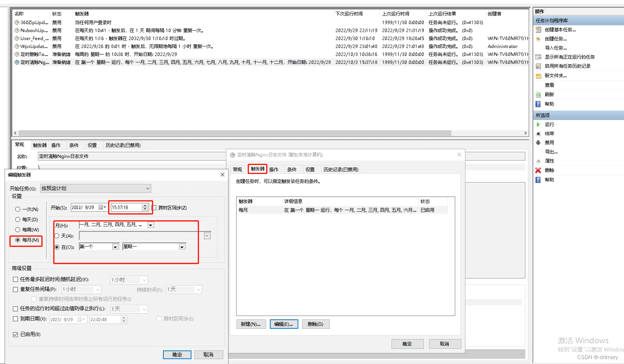Open the stop-after 3天 dropdown
Viewport: 624px width, 364px height.
[129, 309]
